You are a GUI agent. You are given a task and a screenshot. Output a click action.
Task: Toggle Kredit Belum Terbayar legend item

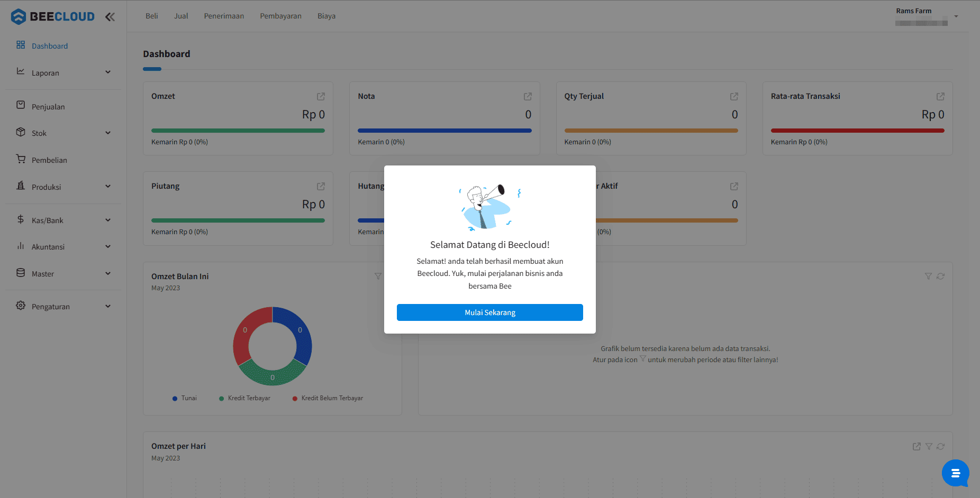point(328,398)
